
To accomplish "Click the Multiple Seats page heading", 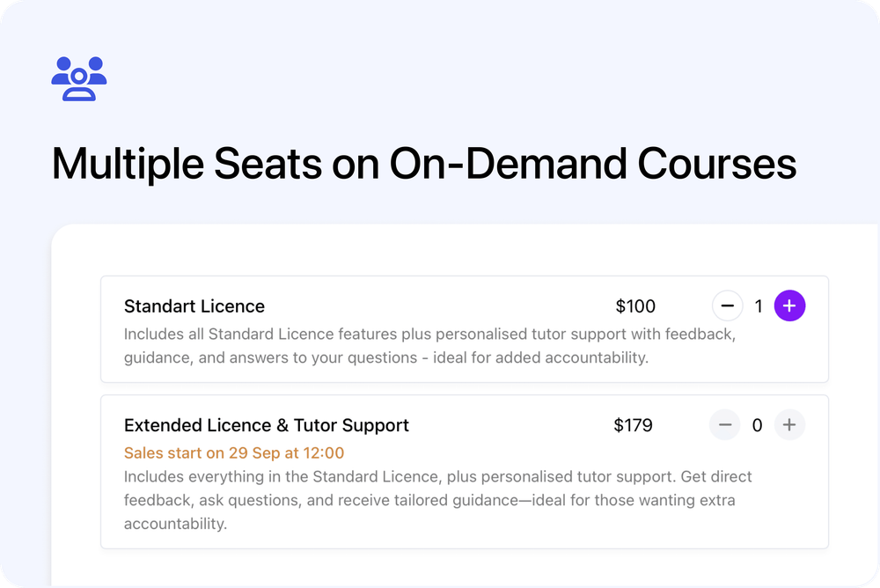I will click(x=424, y=164).
